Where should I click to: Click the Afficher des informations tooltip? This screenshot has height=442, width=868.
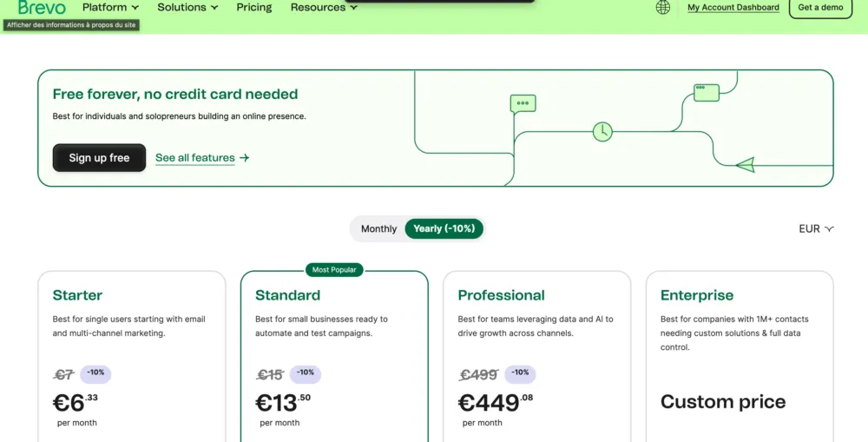coord(71,25)
